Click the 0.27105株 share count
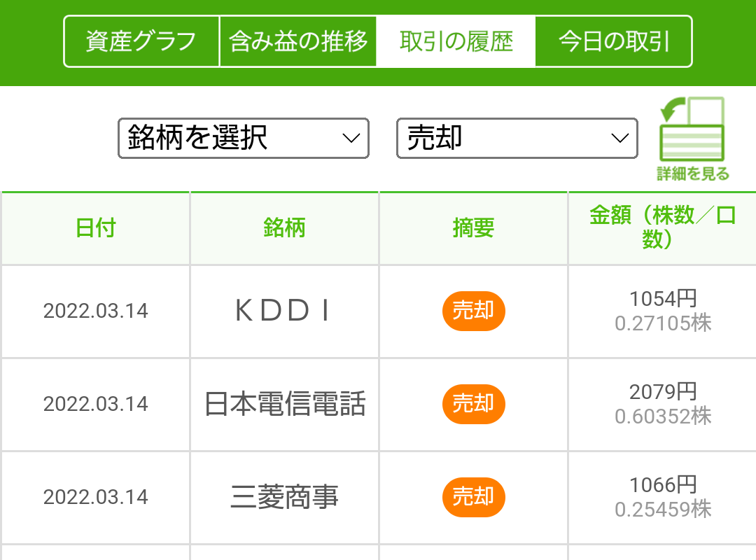The image size is (756, 560). pos(663,323)
